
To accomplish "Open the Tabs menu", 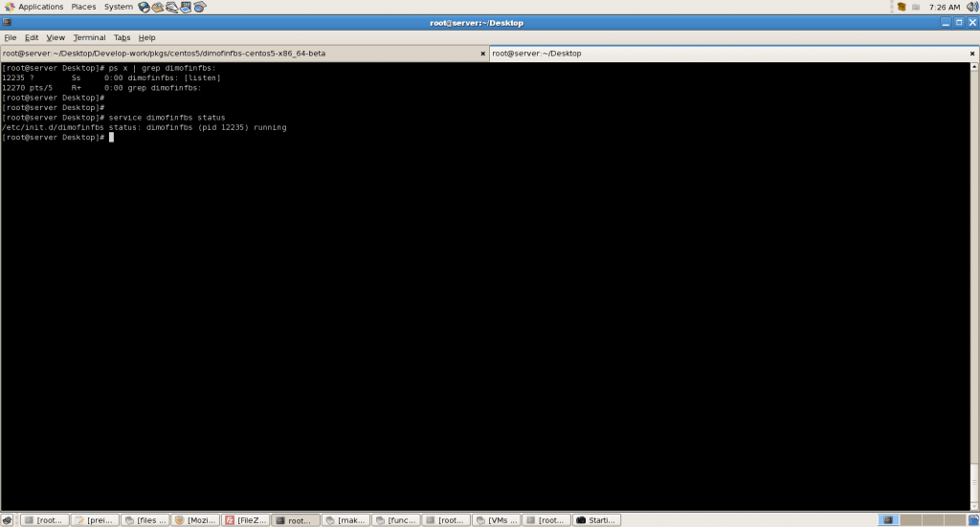I will 122,37.
